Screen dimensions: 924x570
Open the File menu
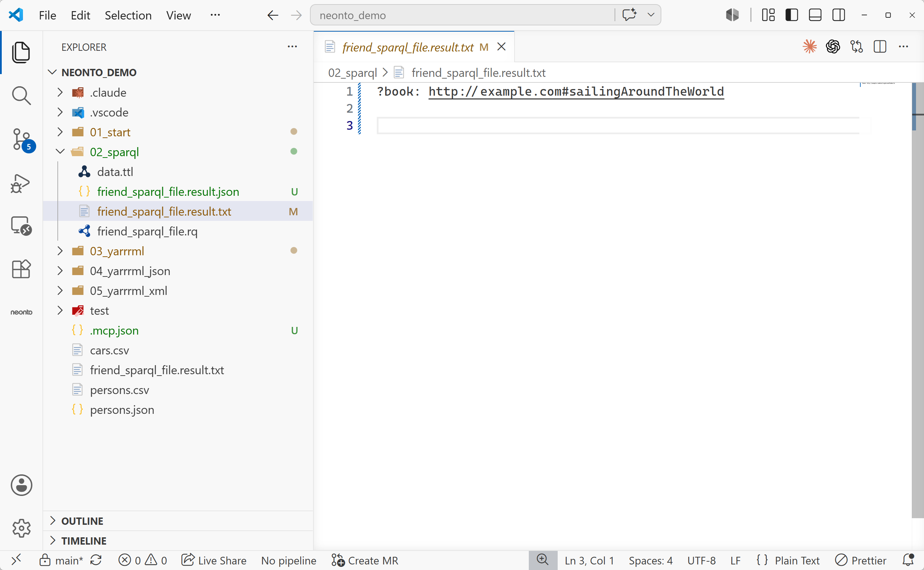tap(48, 15)
